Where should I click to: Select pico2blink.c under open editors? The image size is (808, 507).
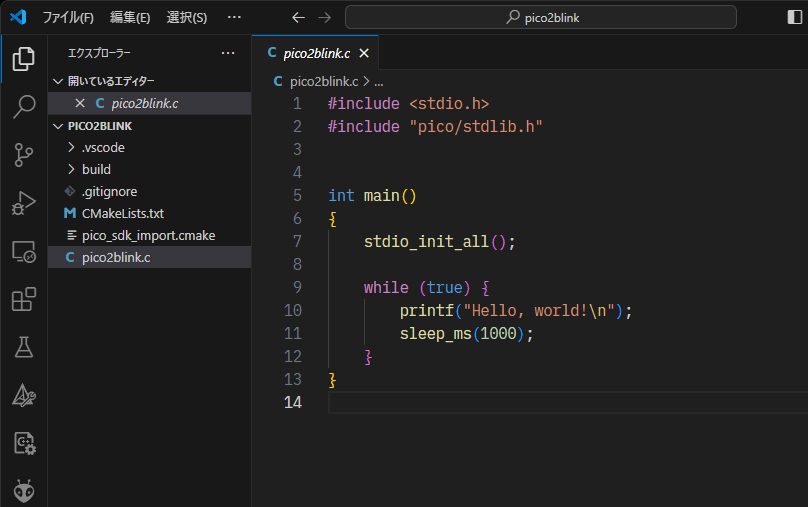point(149,103)
